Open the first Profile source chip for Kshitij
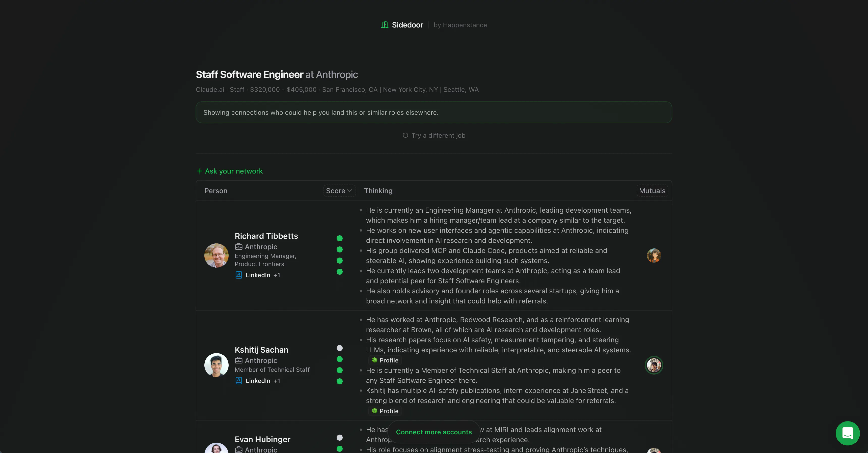Screen dimensions: 868x453 [x=385, y=360]
